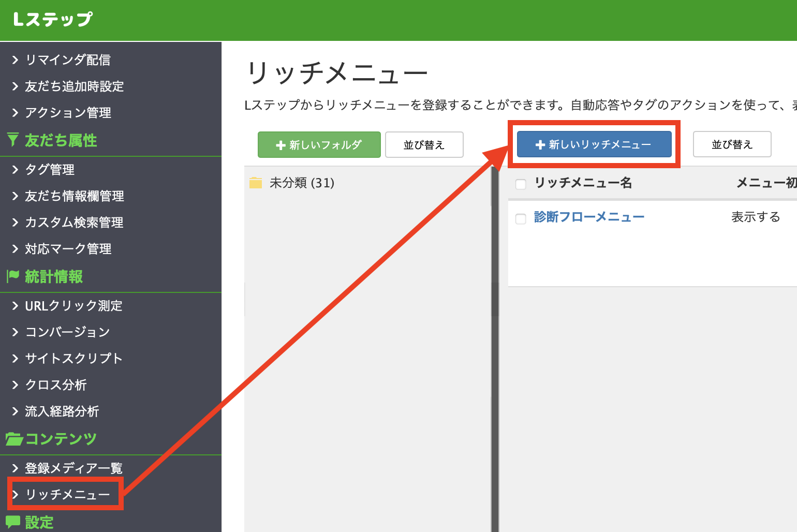Viewport: 797px width, 532px height.
Task: Select the filter icon beside 友だち属性
Action: tap(12, 140)
